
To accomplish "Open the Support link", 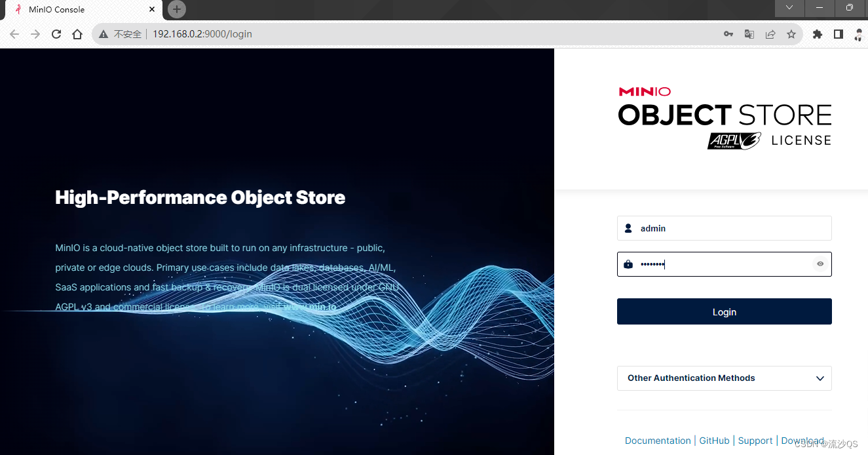I will point(755,441).
